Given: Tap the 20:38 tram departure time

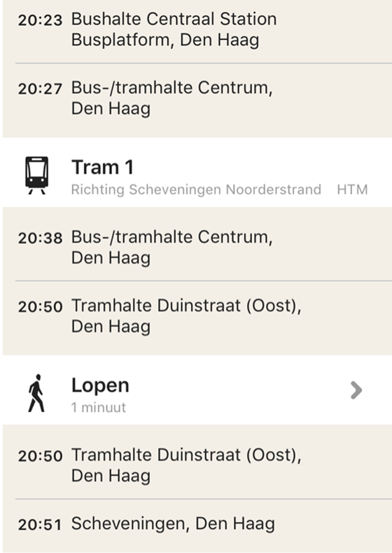Looking at the screenshot, I should point(40,238).
